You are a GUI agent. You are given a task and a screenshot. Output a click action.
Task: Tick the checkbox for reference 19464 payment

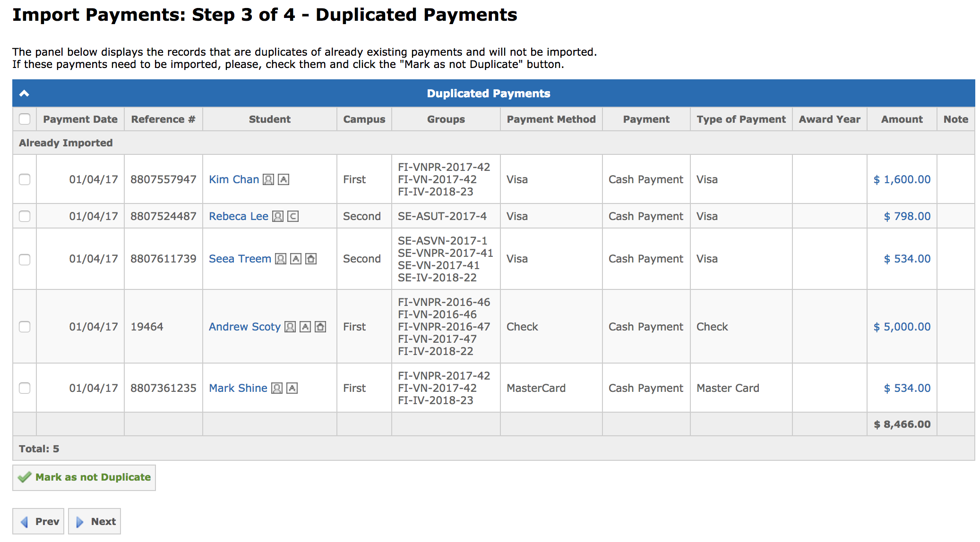25,327
